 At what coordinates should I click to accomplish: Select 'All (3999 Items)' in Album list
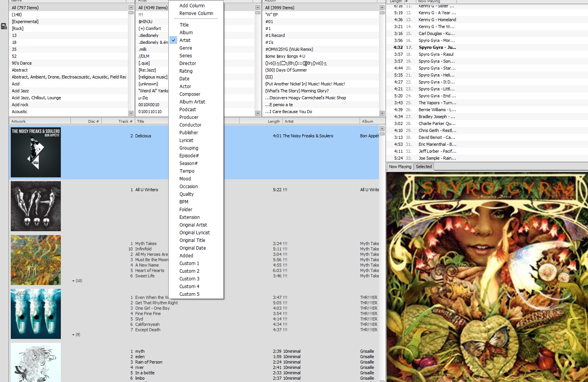point(321,8)
